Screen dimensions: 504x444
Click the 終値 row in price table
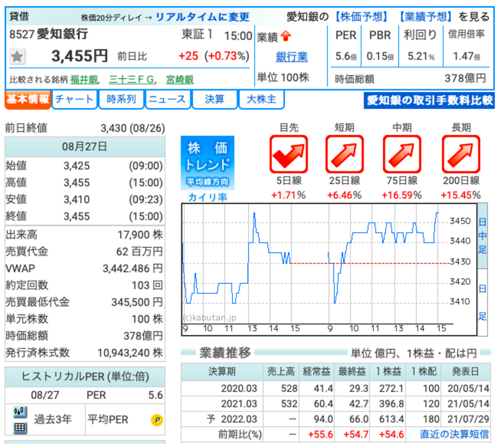pyautogui.click(x=85, y=216)
